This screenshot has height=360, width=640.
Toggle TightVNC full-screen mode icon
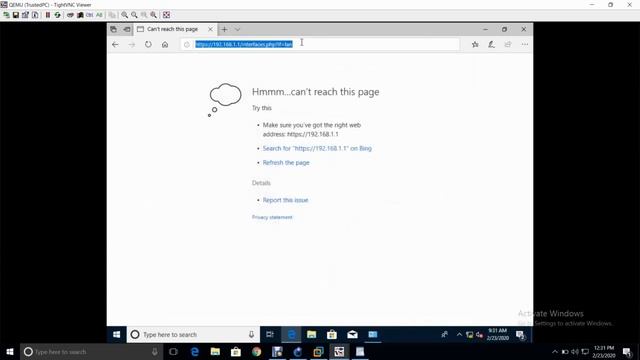coord(167,15)
